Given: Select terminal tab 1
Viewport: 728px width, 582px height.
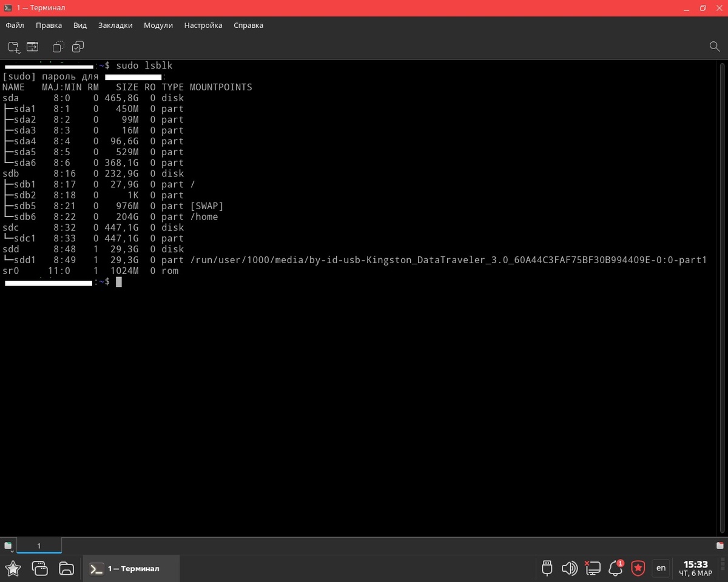Looking at the screenshot, I should pyautogui.click(x=39, y=546).
